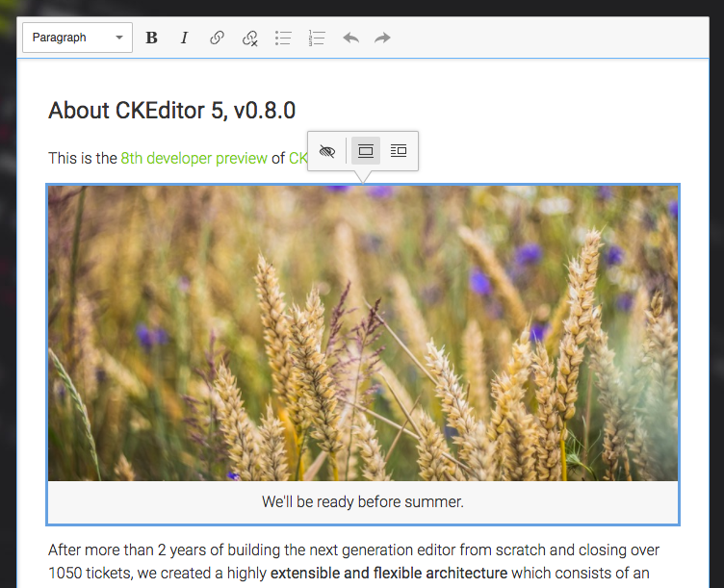This screenshot has width=724, height=588.
Task: Open the Paragraph heading dropdown
Action: click(x=78, y=38)
